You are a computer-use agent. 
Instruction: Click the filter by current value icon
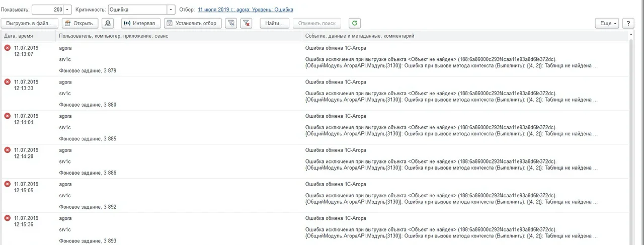click(x=231, y=23)
